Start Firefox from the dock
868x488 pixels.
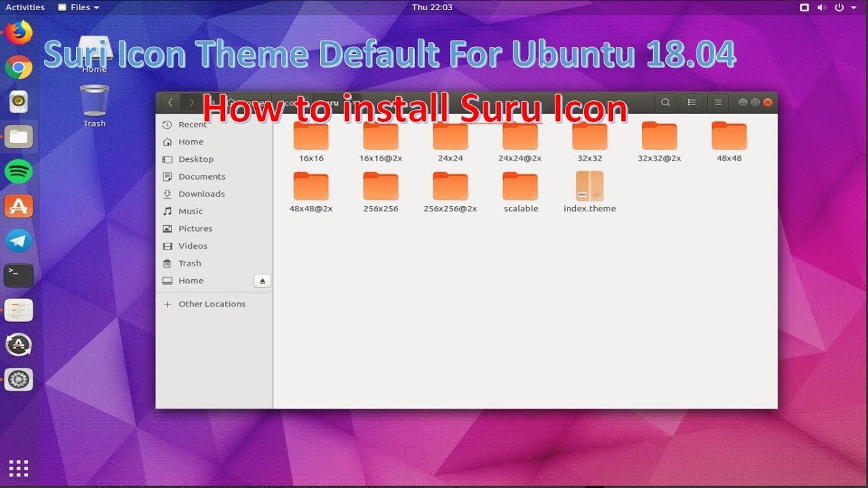[x=18, y=32]
